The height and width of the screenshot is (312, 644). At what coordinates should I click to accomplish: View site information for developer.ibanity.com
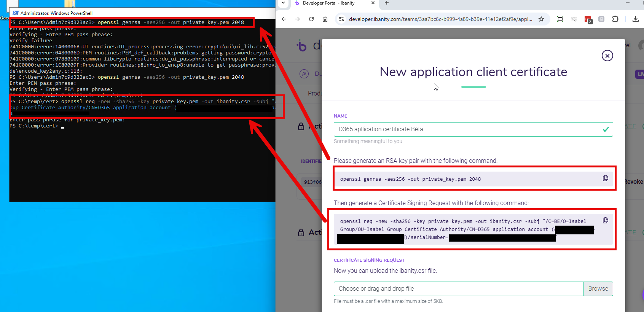point(341,19)
